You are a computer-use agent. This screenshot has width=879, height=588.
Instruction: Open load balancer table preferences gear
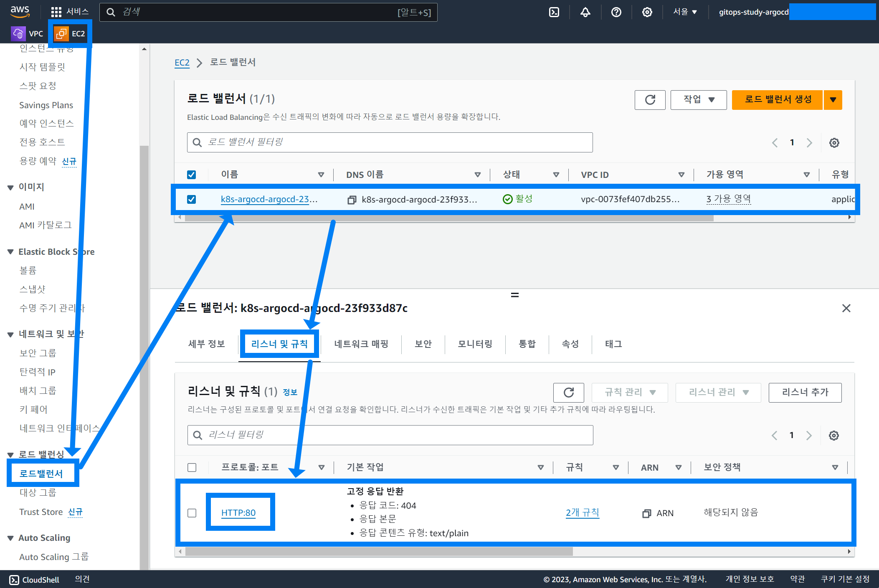click(x=834, y=143)
